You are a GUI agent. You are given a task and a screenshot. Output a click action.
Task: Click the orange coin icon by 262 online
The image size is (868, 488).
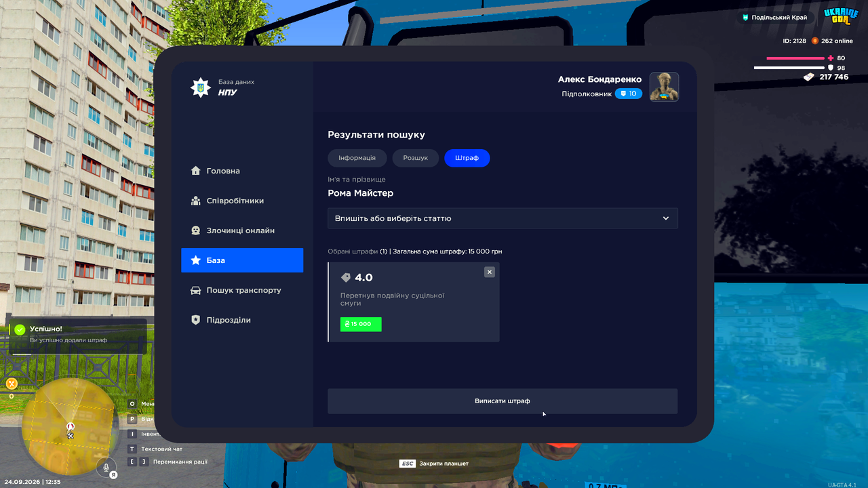click(816, 41)
